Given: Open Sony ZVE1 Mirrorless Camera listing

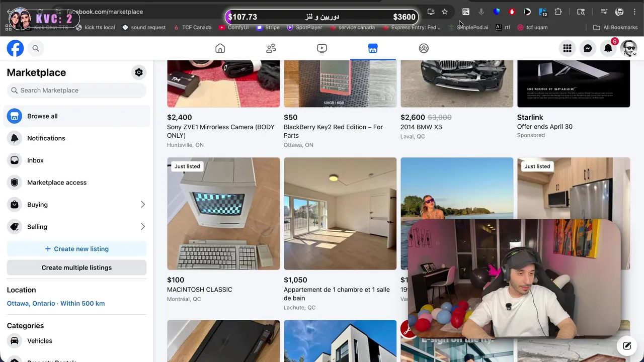Looking at the screenshot, I should coord(221,131).
